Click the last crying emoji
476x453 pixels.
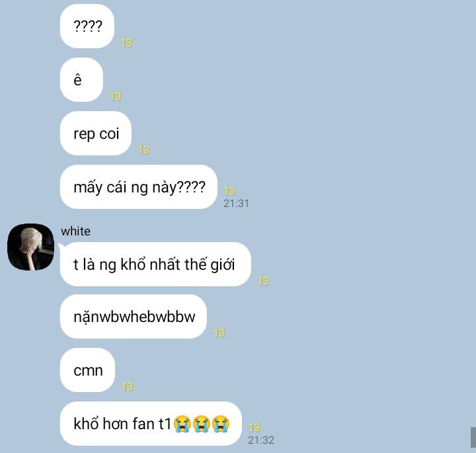point(221,423)
